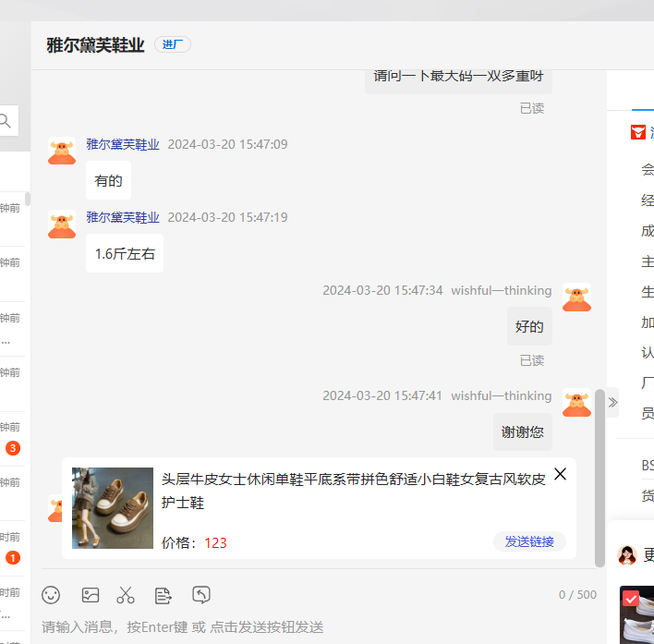The height and width of the screenshot is (644, 654).
Task: Click seller avatar beside 有的 message
Action: [x=62, y=151]
